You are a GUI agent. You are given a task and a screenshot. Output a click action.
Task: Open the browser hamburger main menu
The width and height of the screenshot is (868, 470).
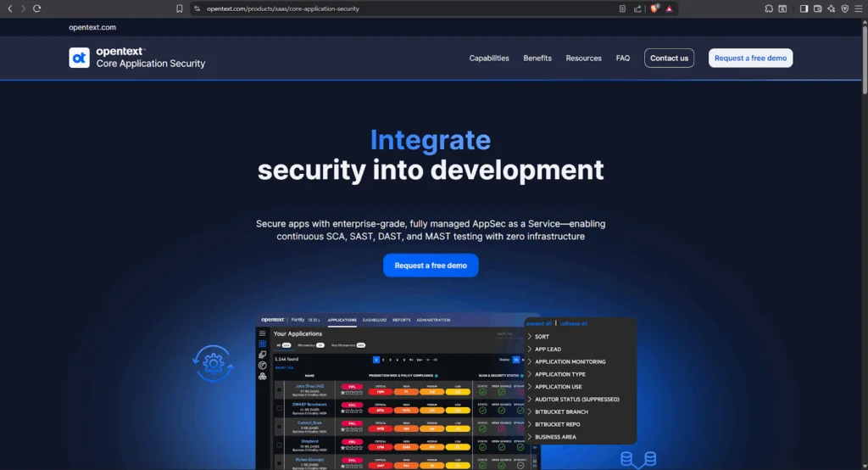859,8
